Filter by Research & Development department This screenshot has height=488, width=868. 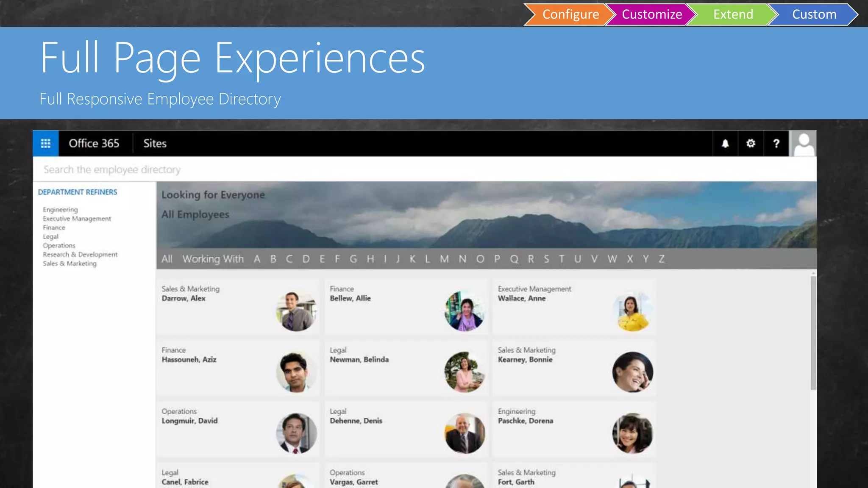coord(80,254)
